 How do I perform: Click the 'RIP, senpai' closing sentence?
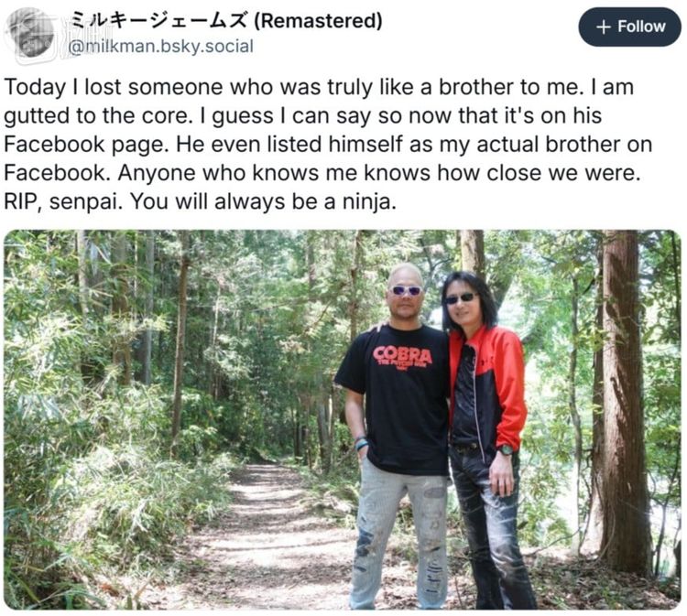(x=201, y=202)
